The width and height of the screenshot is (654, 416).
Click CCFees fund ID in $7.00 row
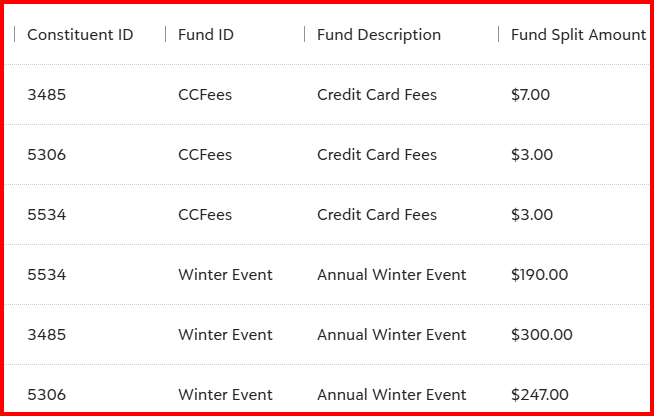(x=205, y=95)
